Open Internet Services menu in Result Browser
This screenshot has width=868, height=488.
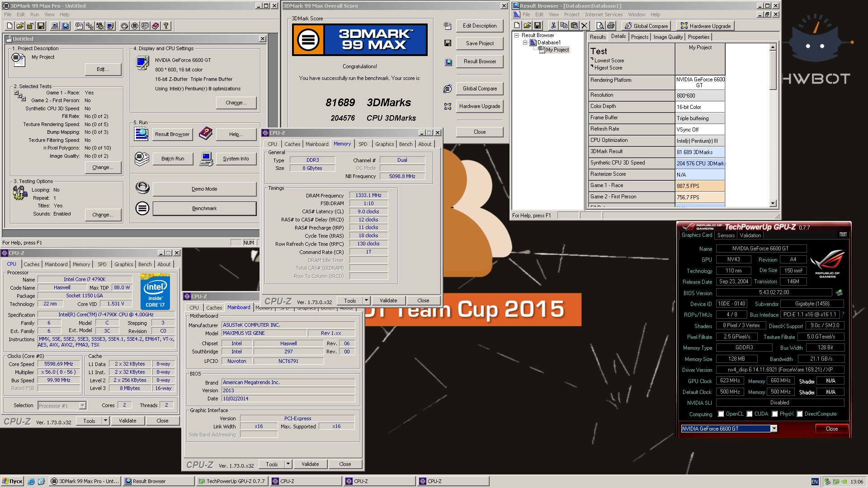(x=604, y=14)
